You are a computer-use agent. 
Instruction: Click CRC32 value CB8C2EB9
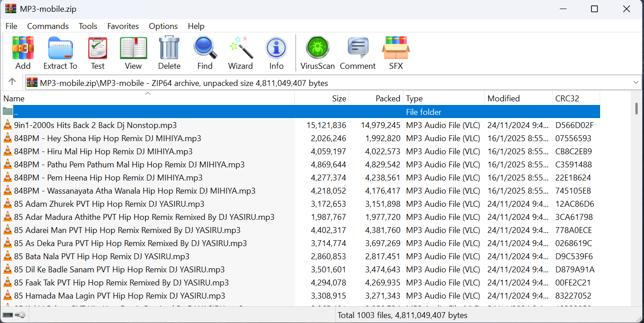click(573, 151)
